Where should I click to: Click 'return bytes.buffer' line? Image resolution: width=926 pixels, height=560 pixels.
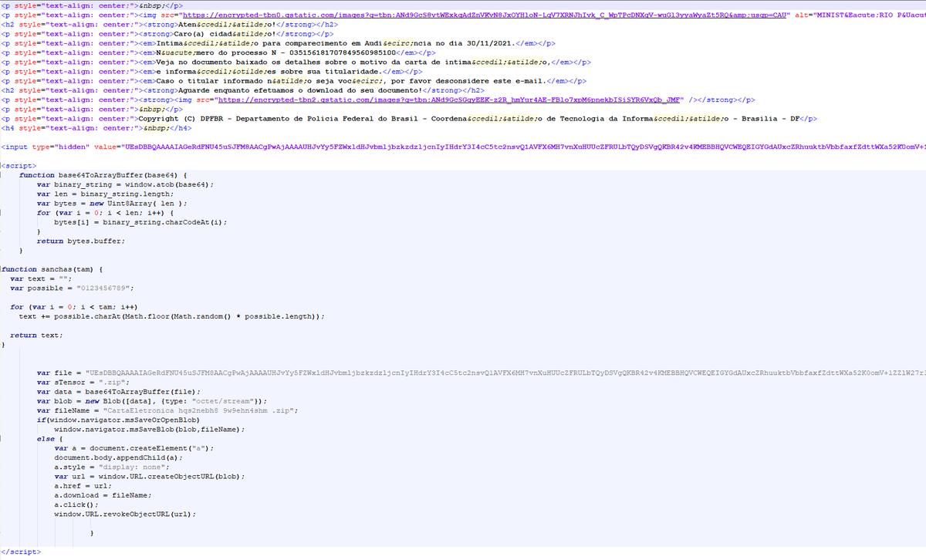80,241
